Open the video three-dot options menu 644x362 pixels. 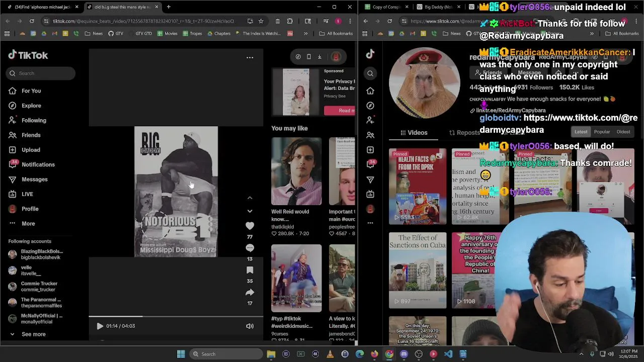click(x=250, y=58)
